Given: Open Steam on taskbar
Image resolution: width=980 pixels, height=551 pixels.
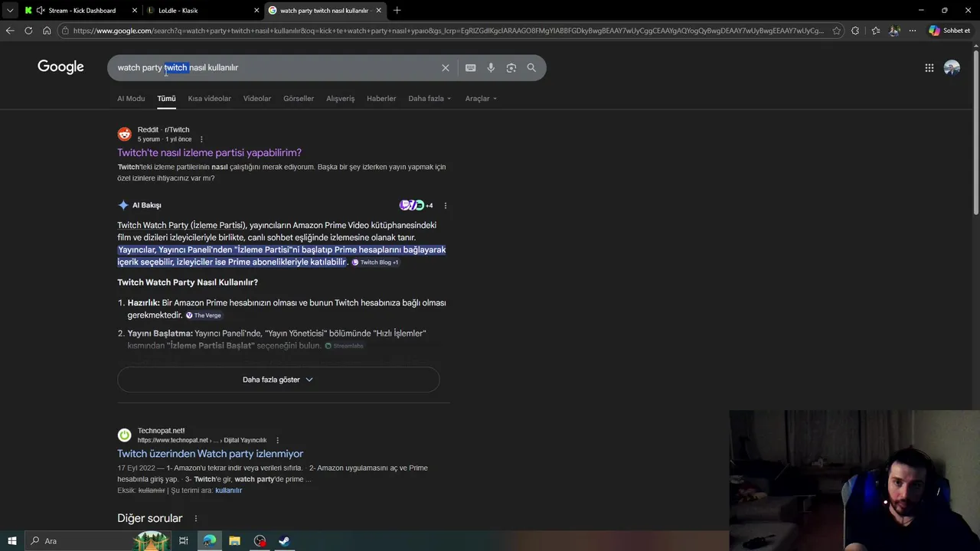Looking at the screenshot, I should coord(284,541).
